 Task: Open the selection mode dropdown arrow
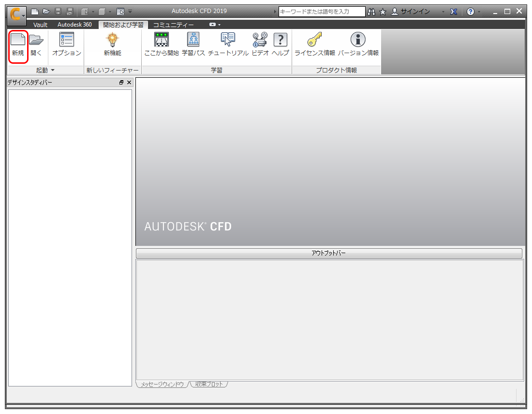coord(93,12)
